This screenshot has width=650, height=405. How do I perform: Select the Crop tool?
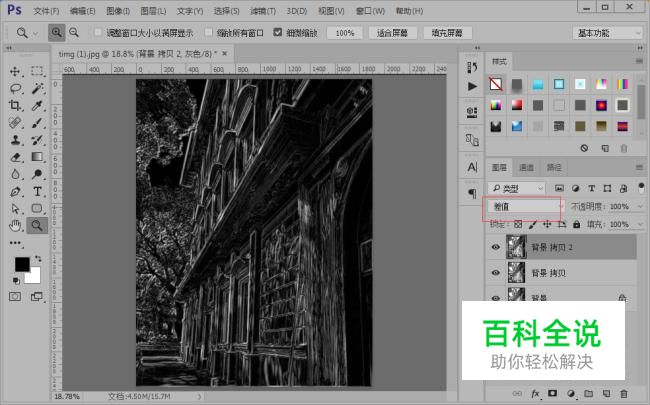[15, 106]
